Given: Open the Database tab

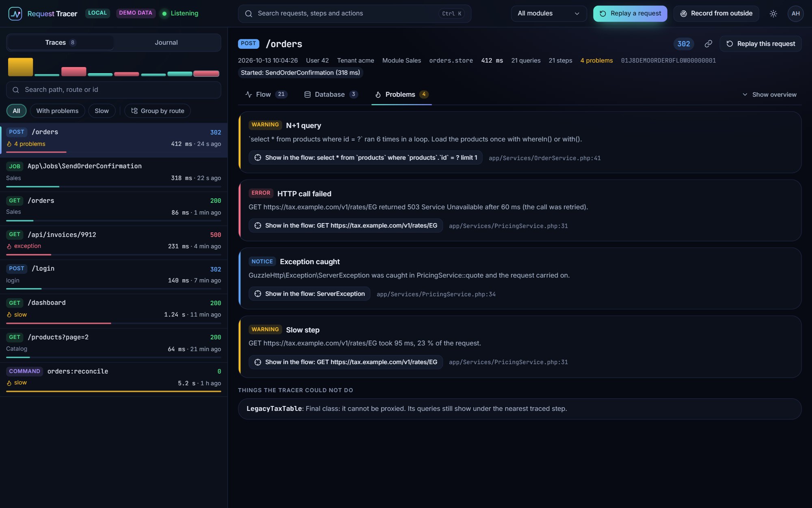Looking at the screenshot, I should coord(331,94).
